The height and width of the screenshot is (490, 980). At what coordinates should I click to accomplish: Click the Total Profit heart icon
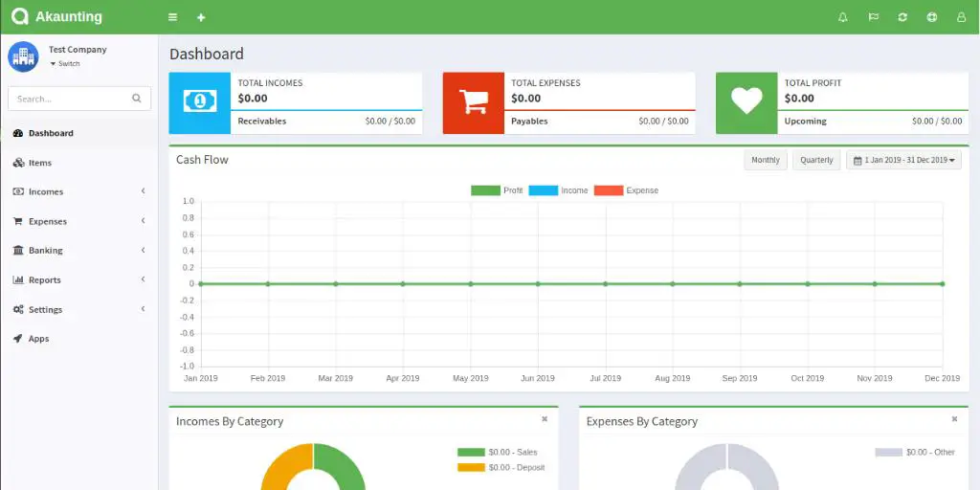[x=746, y=101]
